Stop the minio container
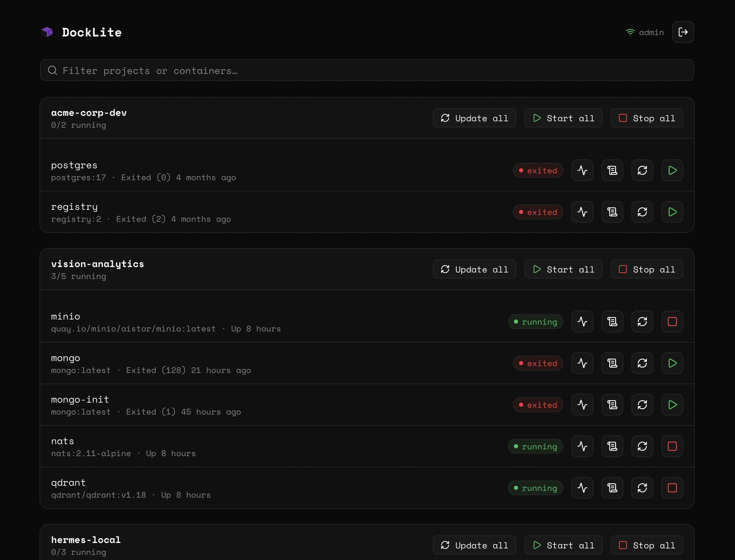735x560 pixels. [672, 322]
